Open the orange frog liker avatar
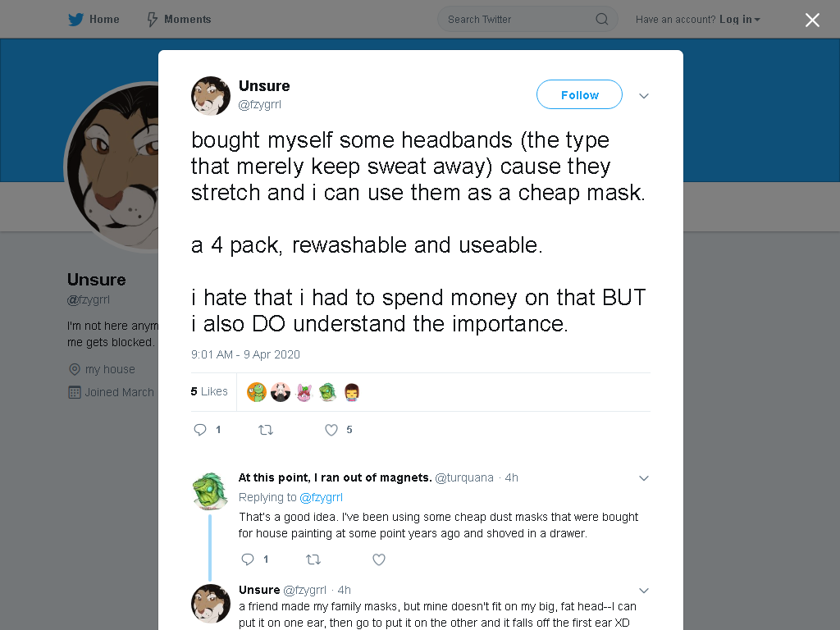 [257, 392]
